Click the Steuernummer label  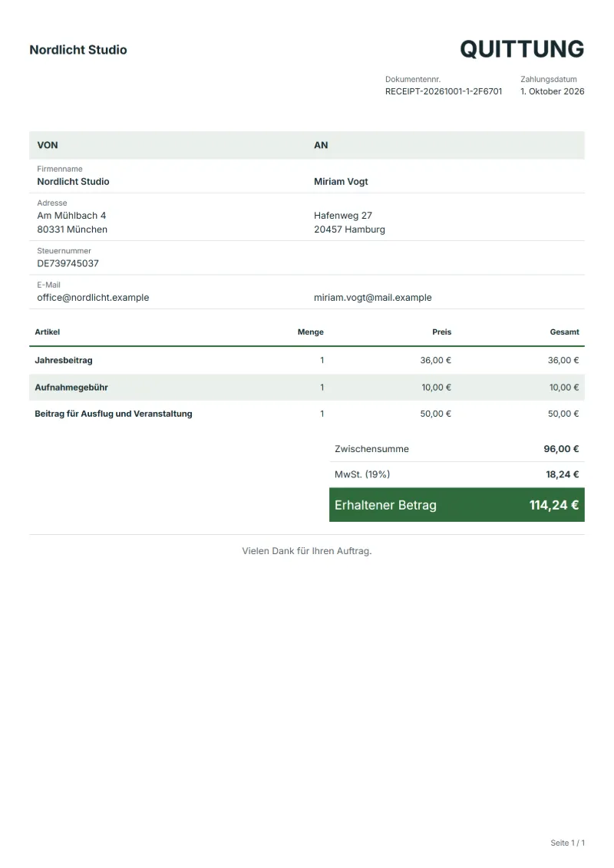[64, 251]
